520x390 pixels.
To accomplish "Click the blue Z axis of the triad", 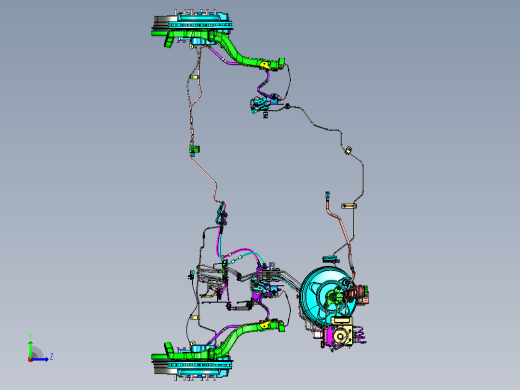I will click(40, 359).
